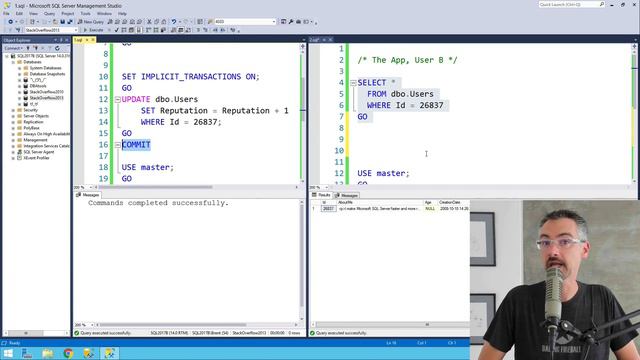
Task: Expand the Server Objects node
Action: coord(13,116)
